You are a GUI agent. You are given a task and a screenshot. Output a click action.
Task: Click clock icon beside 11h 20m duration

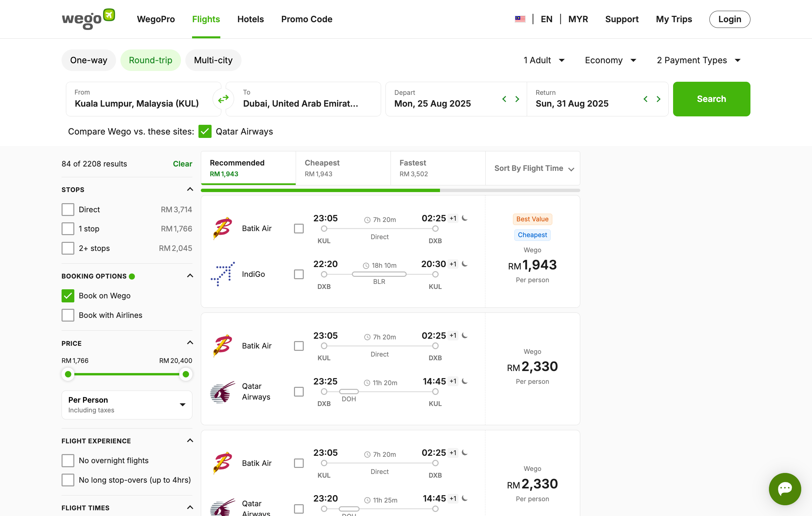tap(367, 383)
